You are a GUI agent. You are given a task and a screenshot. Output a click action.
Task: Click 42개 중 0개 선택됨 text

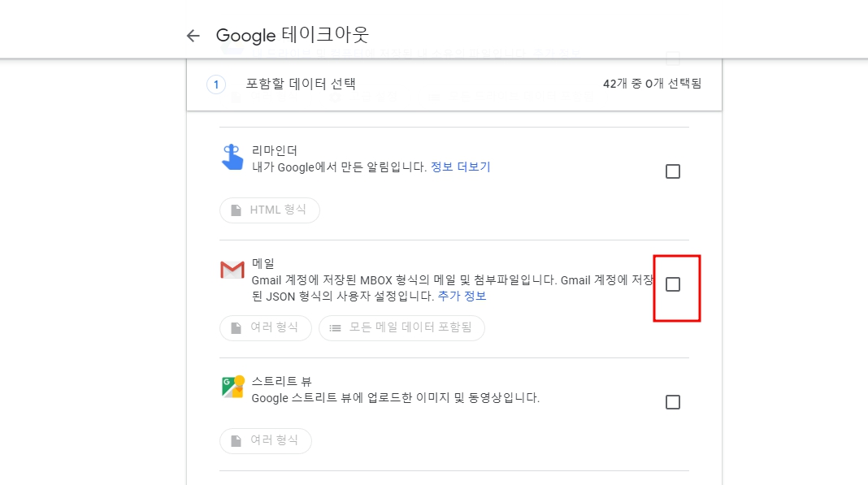pos(652,84)
